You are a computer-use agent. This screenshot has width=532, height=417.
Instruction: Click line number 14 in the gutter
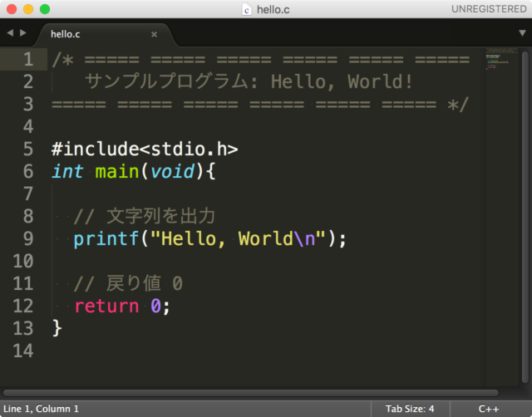point(23,351)
